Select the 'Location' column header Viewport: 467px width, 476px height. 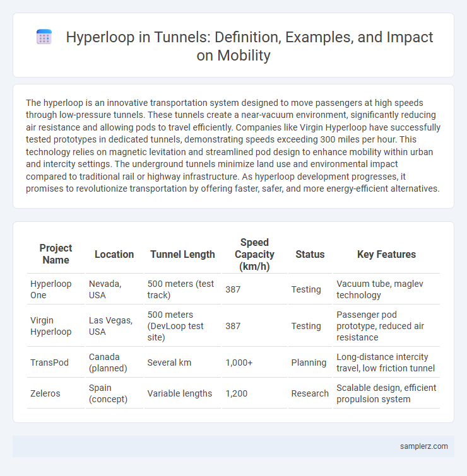click(x=114, y=254)
